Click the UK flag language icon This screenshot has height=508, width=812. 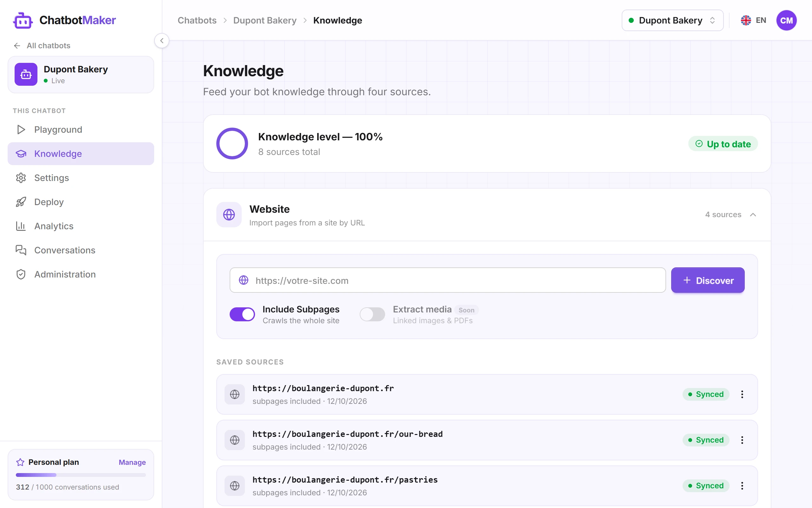[x=746, y=21]
